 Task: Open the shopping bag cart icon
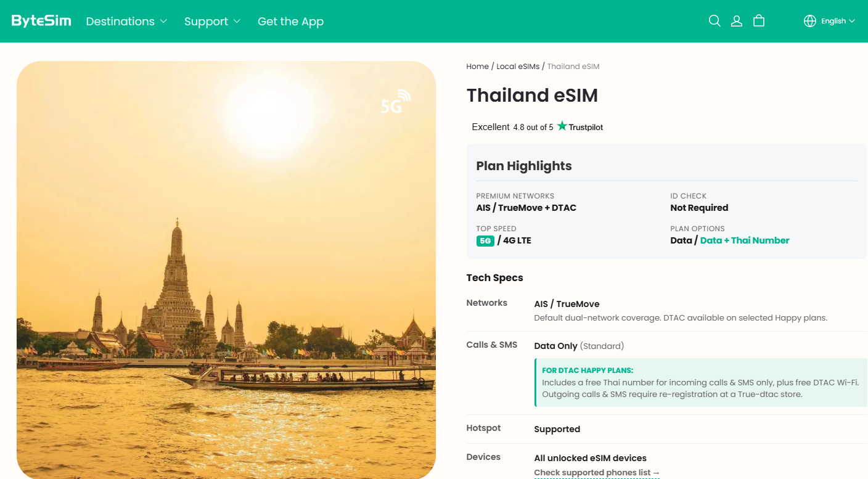759,21
